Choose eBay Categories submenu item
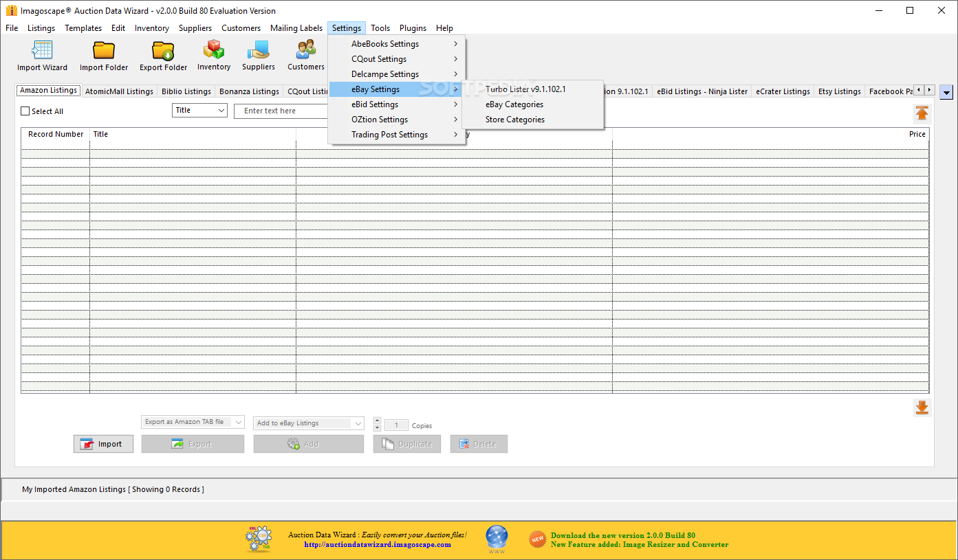This screenshot has height=560, width=958. pos(533,104)
